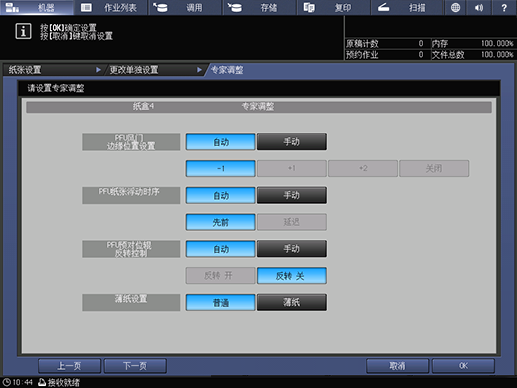Click the 纸盒4 header text
Viewport: 517px width, 388px height.
(x=143, y=106)
